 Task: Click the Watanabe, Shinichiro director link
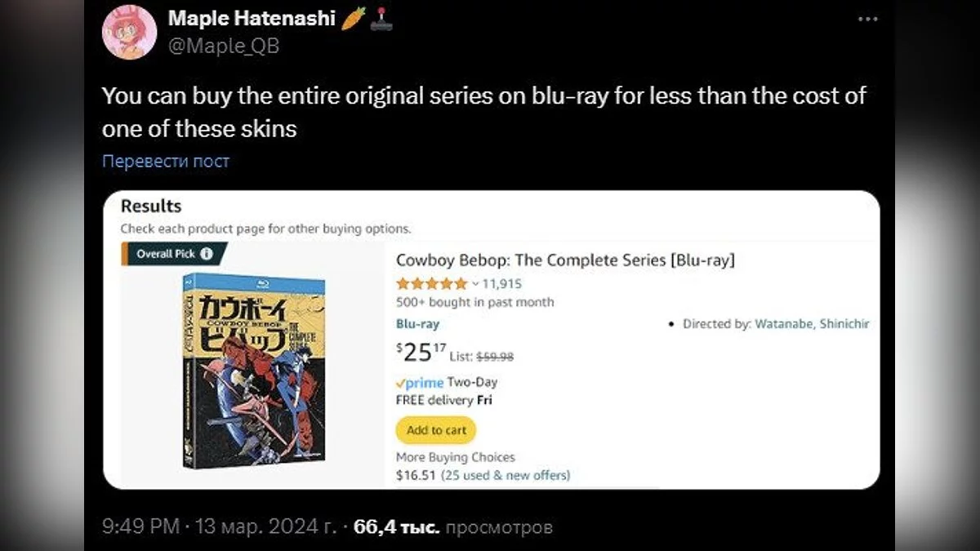coord(812,324)
